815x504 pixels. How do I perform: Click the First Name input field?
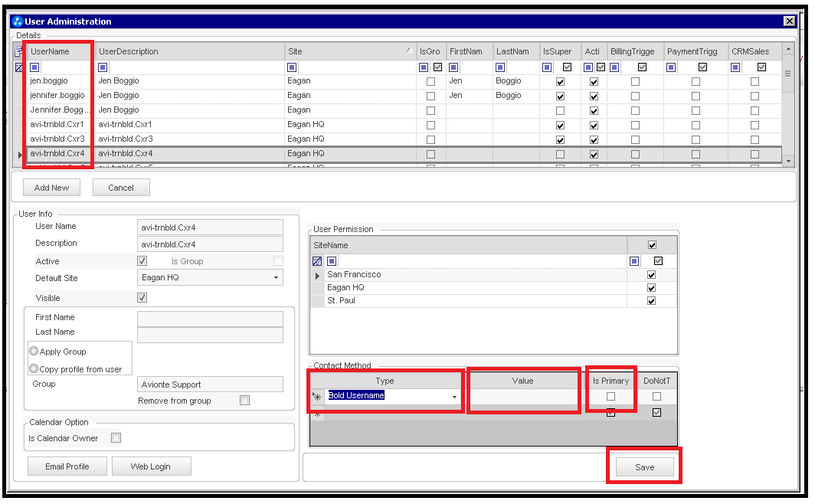[210, 319]
